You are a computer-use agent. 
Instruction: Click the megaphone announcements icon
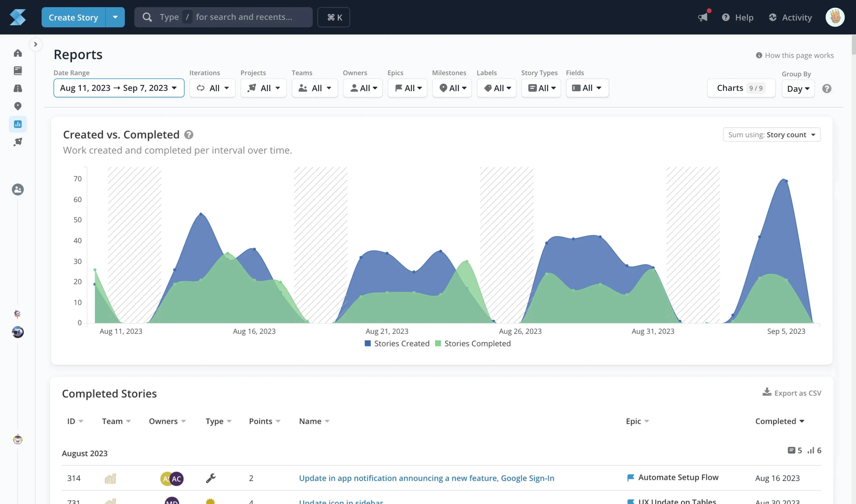703,17
